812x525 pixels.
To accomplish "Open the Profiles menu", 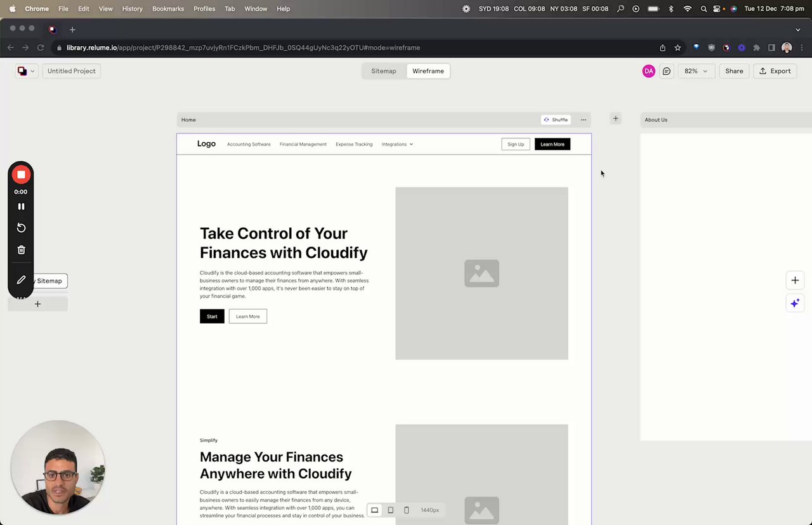I will point(204,9).
